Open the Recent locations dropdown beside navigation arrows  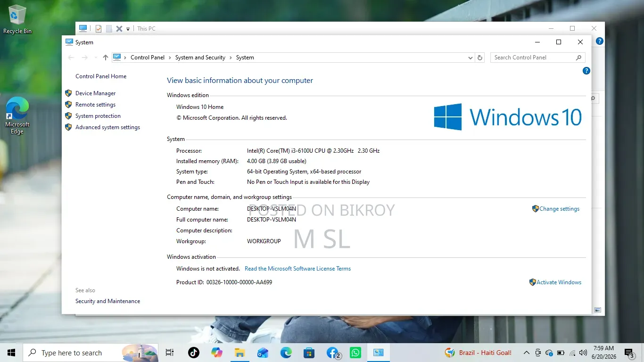click(96, 58)
